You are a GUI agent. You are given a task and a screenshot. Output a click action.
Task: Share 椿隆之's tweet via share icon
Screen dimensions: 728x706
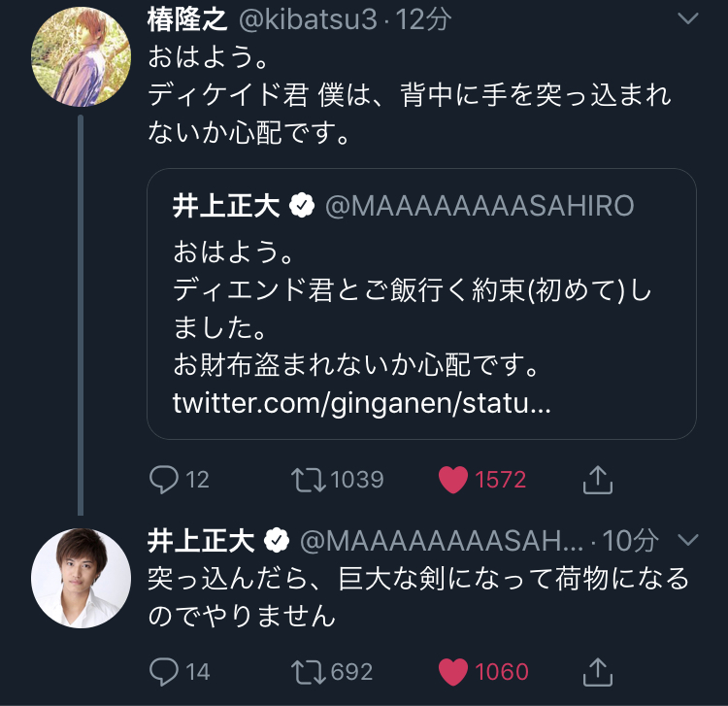[x=599, y=479]
